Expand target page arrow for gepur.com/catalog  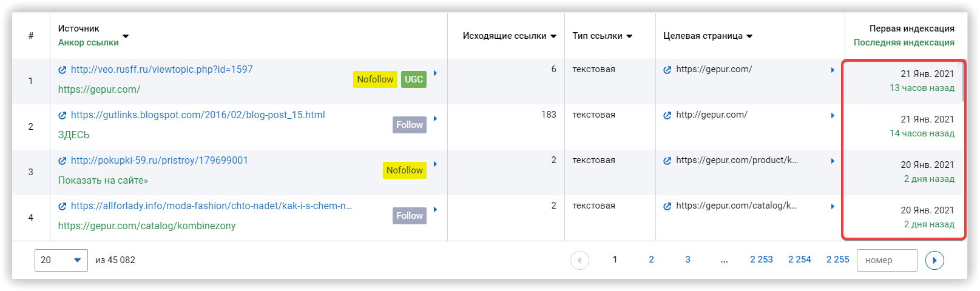tap(833, 207)
